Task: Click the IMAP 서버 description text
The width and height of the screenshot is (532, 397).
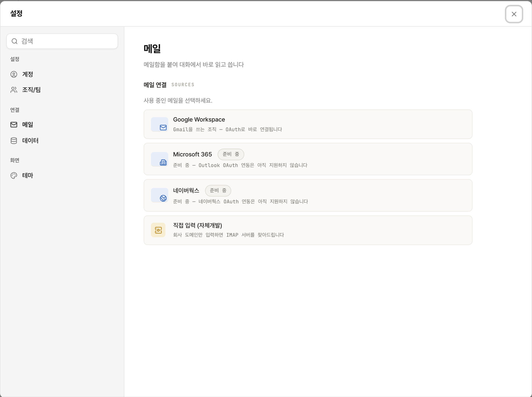Action: point(228,235)
